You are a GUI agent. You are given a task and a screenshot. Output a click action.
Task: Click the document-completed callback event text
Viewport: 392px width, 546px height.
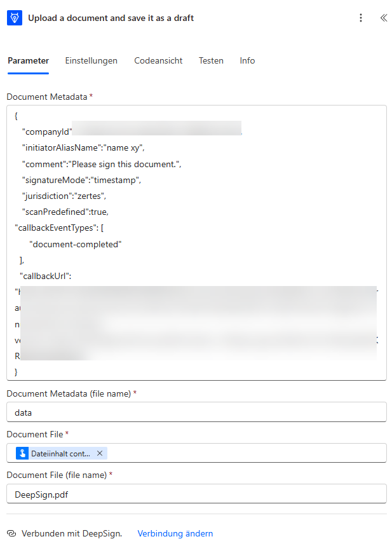(x=75, y=244)
